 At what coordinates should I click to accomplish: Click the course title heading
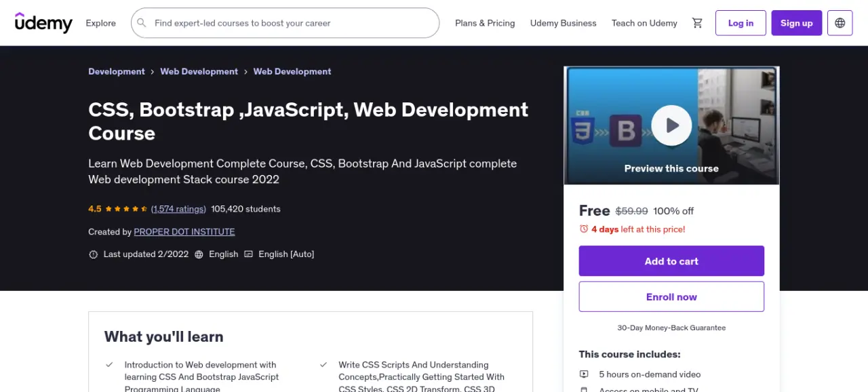point(308,121)
